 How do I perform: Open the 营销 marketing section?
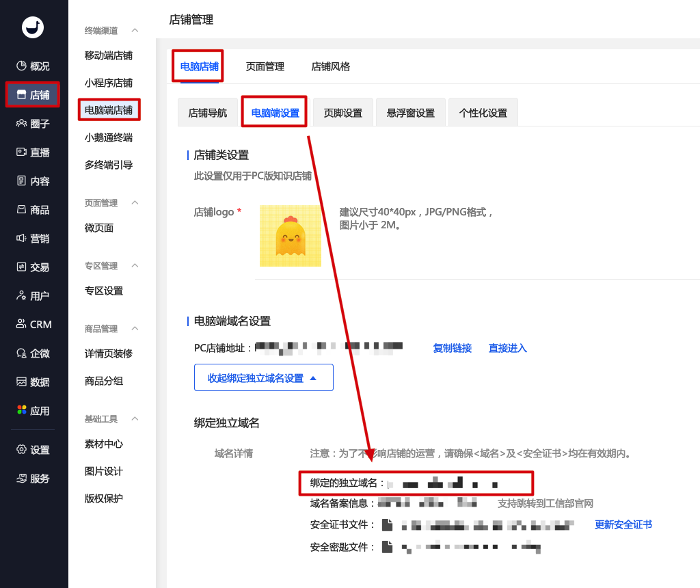33,239
